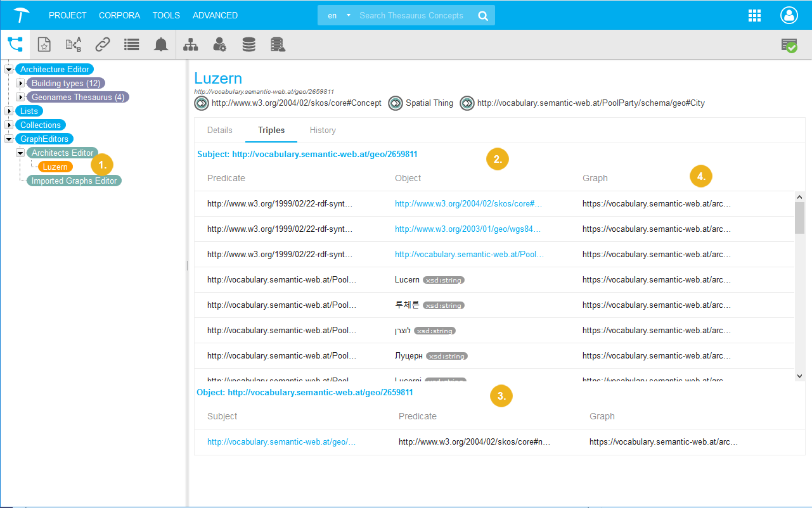812x508 pixels.
Task: Open the linked data chain icon
Action: 102,44
